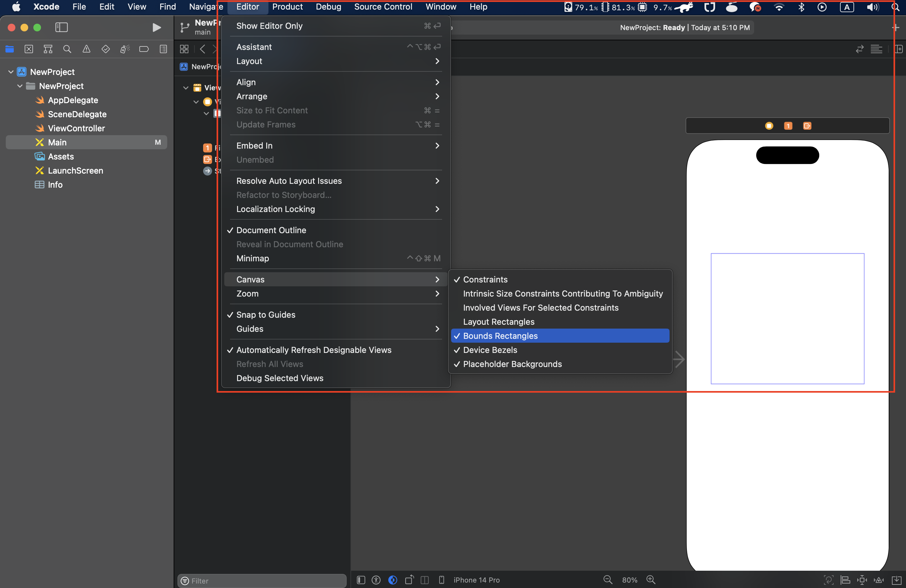Viewport: 906px width, 588px height.
Task: Toggle the document outline button in canvas bar
Action: pyautogui.click(x=361, y=580)
